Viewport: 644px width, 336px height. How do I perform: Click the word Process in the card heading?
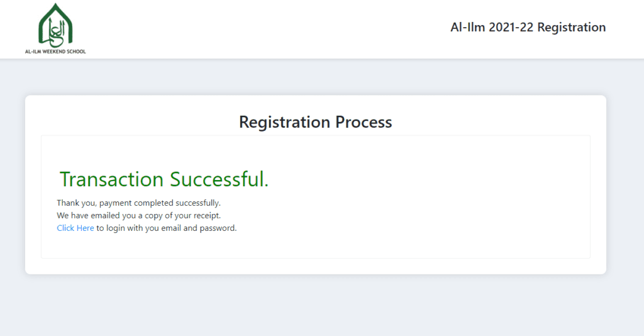(364, 122)
